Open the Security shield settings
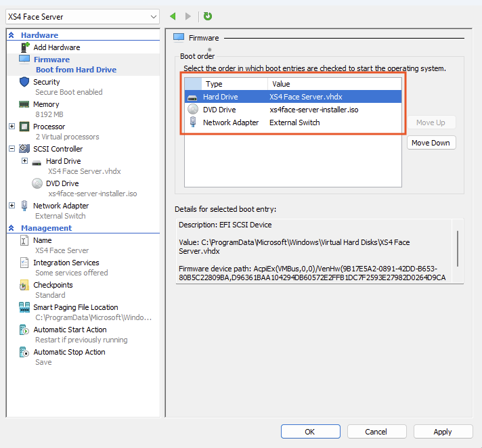Image resolution: width=482 pixels, height=448 pixels. click(x=24, y=82)
